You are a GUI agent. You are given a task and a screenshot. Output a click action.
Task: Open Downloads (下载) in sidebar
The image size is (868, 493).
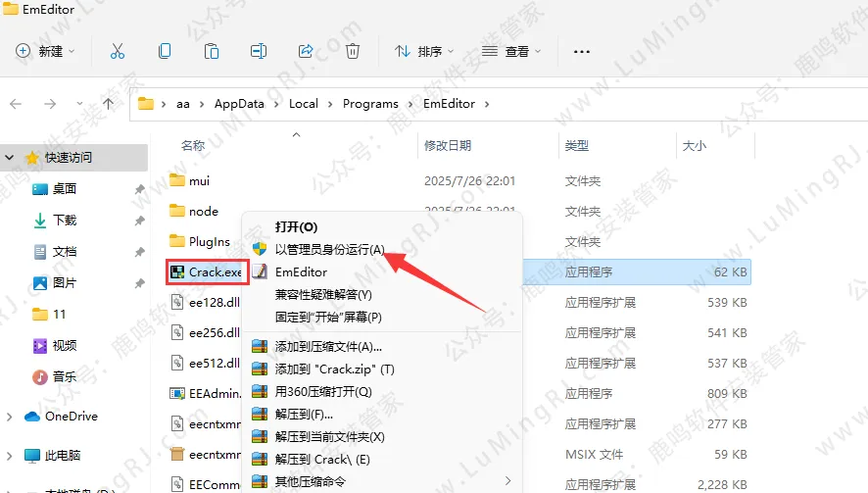[x=65, y=221]
